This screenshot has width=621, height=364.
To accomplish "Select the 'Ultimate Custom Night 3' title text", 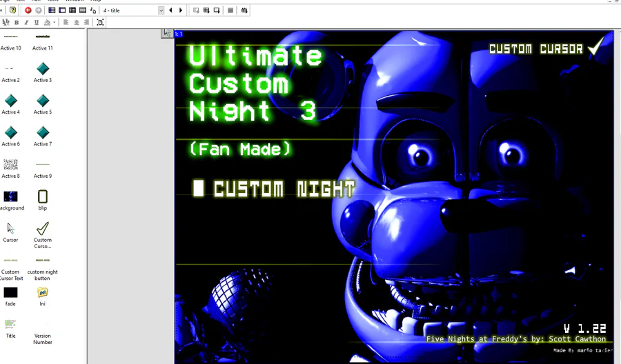I will point(255,83).
